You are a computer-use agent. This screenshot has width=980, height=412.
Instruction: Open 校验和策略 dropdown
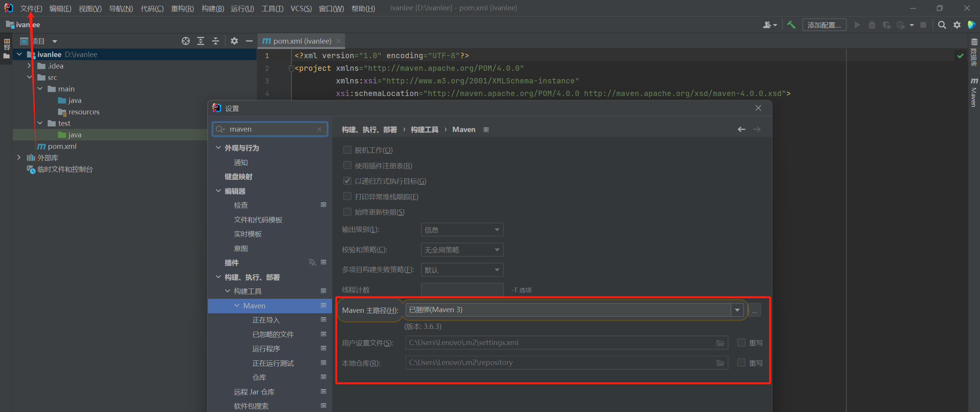[x=462, y=249]
